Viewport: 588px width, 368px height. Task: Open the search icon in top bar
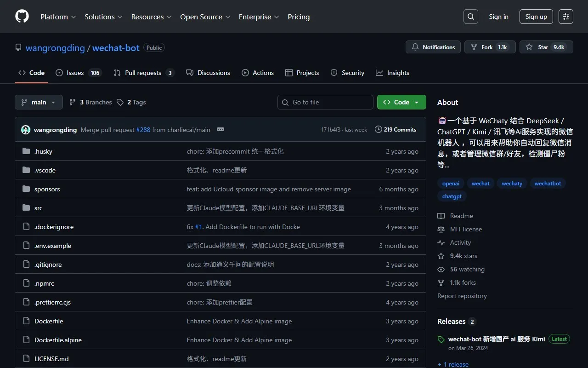tap(470, 16)
